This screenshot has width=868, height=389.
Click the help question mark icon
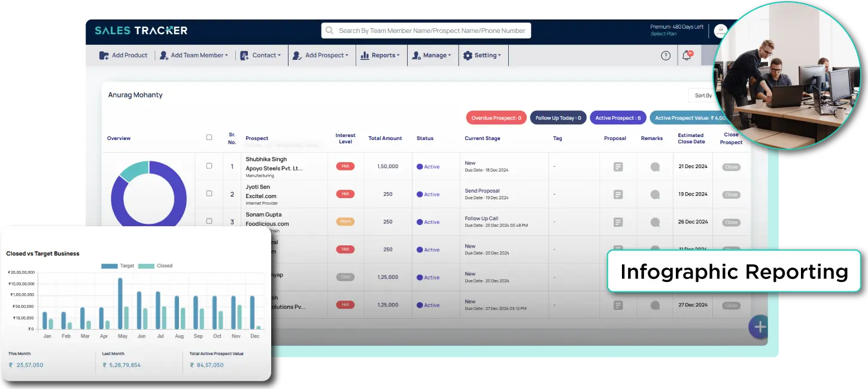666,56
